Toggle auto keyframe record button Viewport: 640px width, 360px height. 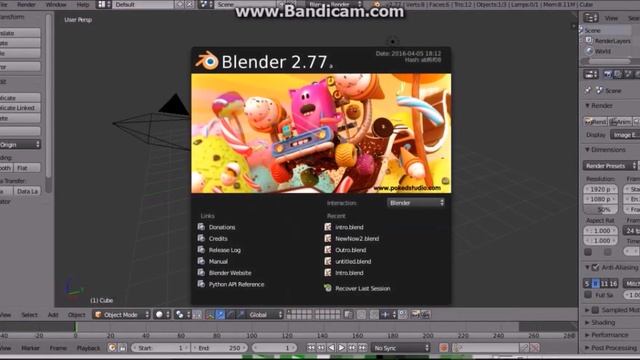coord(444,348)
